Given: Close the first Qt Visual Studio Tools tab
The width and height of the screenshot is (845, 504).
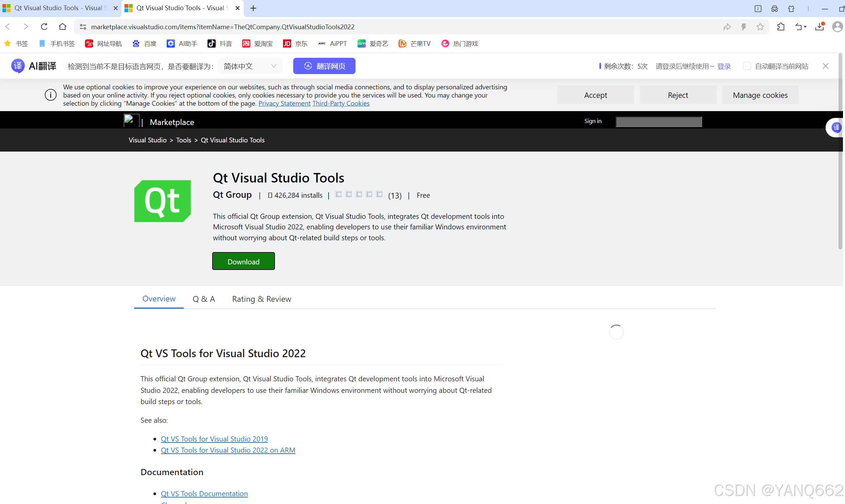Looking at the screenshot, I should coord(115,8).
